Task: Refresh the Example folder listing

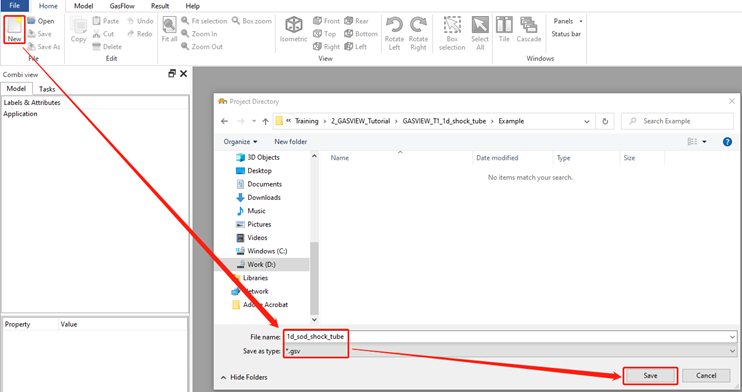Action: point(605,121)
